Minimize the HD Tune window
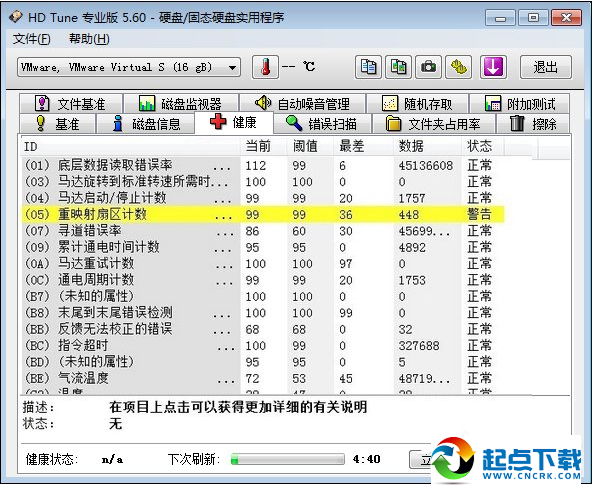Screen dimensions: 592x485 pyautogui.click(x=500, y=17)
